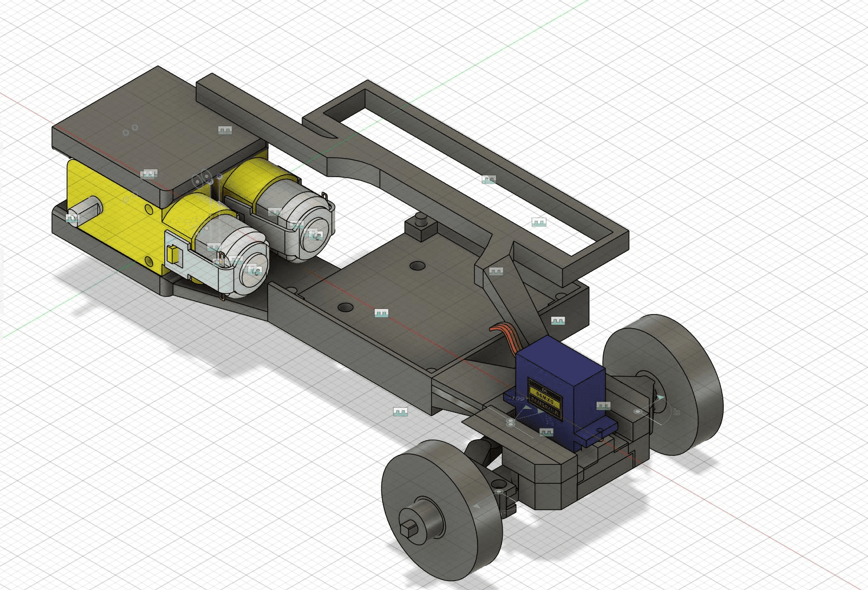
Task: Select the joint glyph on the rear motor's end cap
Action: [315, 235]
